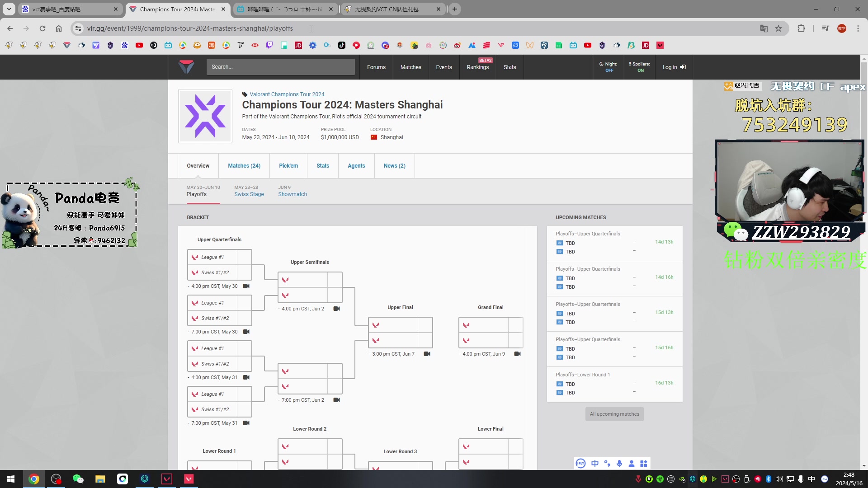Open Valorant Champions Tour 2024 link
The width and height of the screenshot is (868, 488).
tap(287, 94)
